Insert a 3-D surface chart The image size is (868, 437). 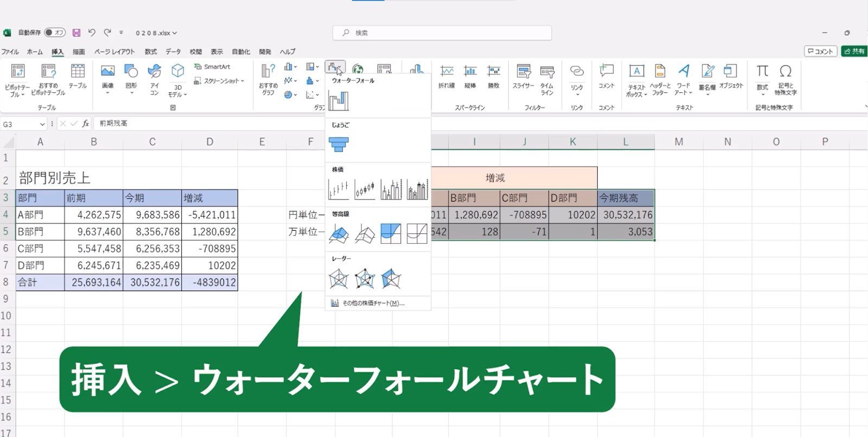coord(339,234)
